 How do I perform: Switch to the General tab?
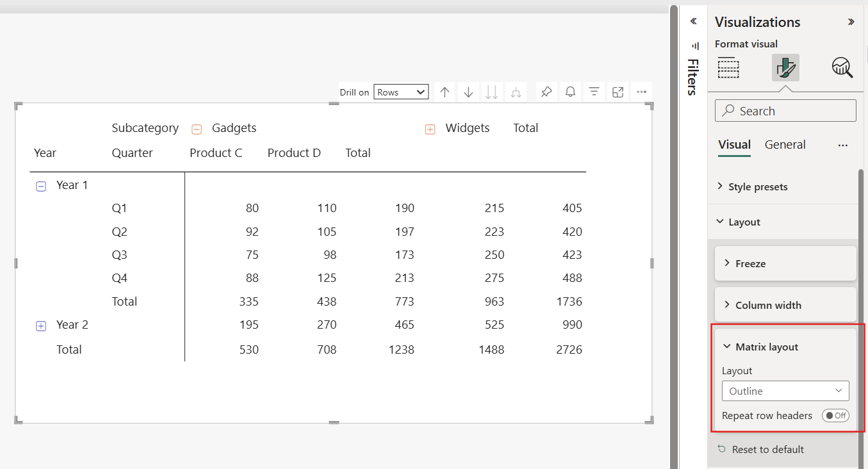click(785, 145)
